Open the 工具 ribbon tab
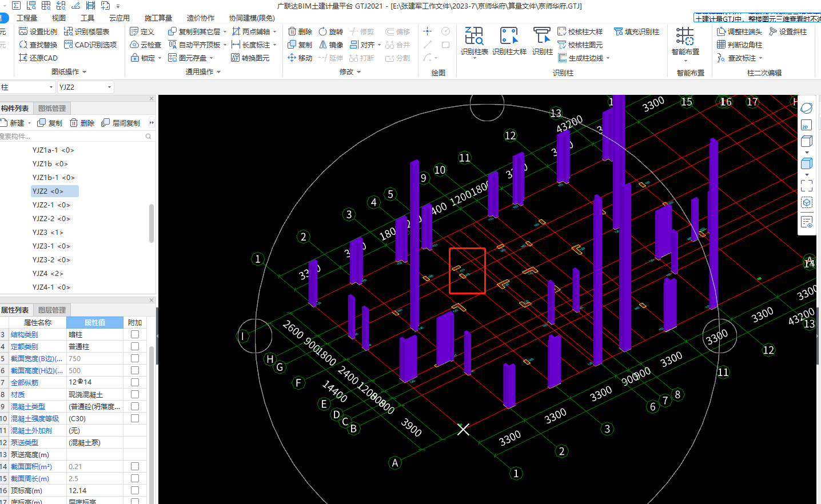Screen dimensions: 821x504 coord(87,18)
